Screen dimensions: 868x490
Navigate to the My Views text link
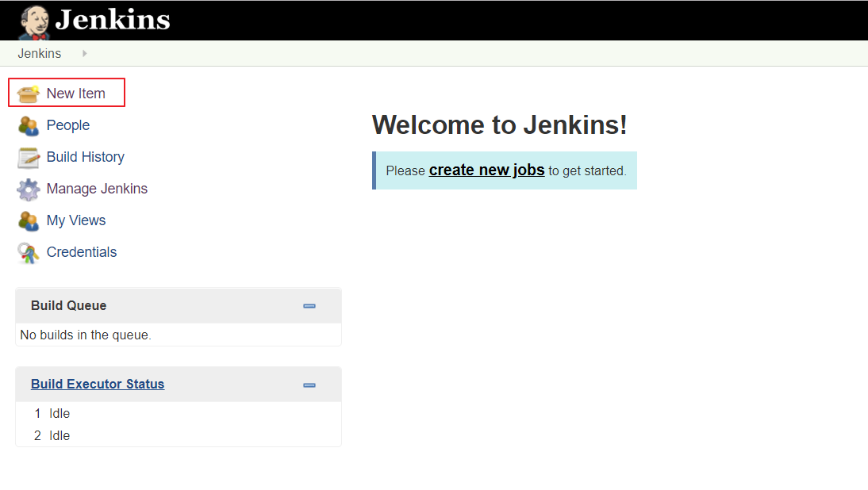click(x=75, y=220)
